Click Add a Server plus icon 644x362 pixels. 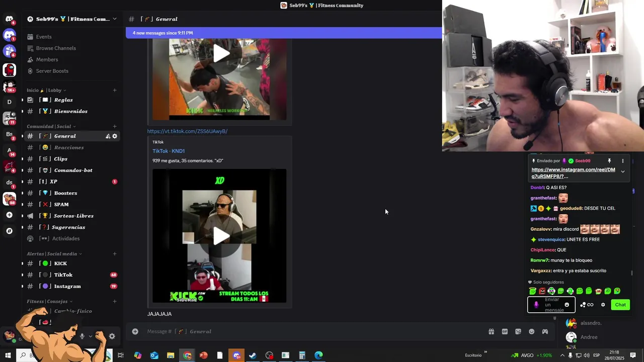click(x=9, y=215)
